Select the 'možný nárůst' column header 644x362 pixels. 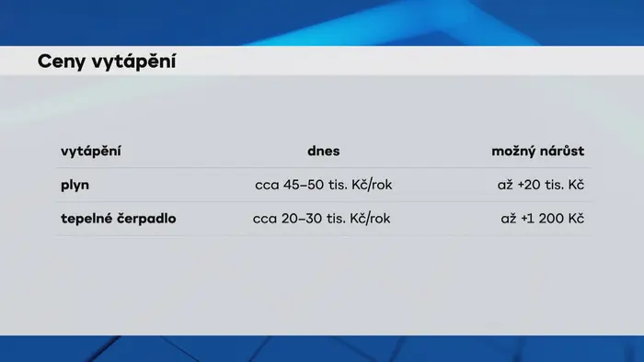pyautogui.click(x=537, y=152)
